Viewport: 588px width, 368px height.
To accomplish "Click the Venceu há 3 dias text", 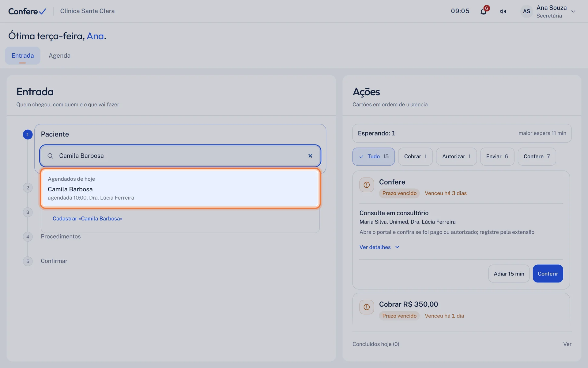I will 446,193.
